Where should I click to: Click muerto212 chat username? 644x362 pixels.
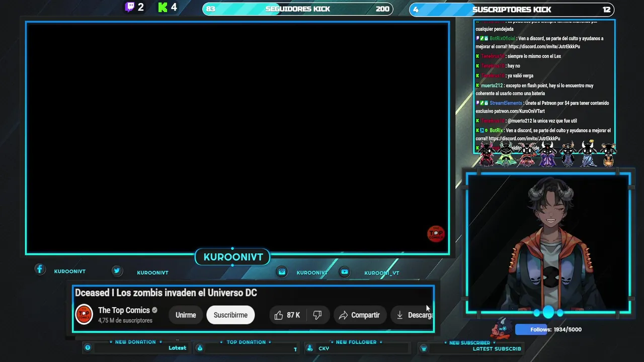(492, 85)
